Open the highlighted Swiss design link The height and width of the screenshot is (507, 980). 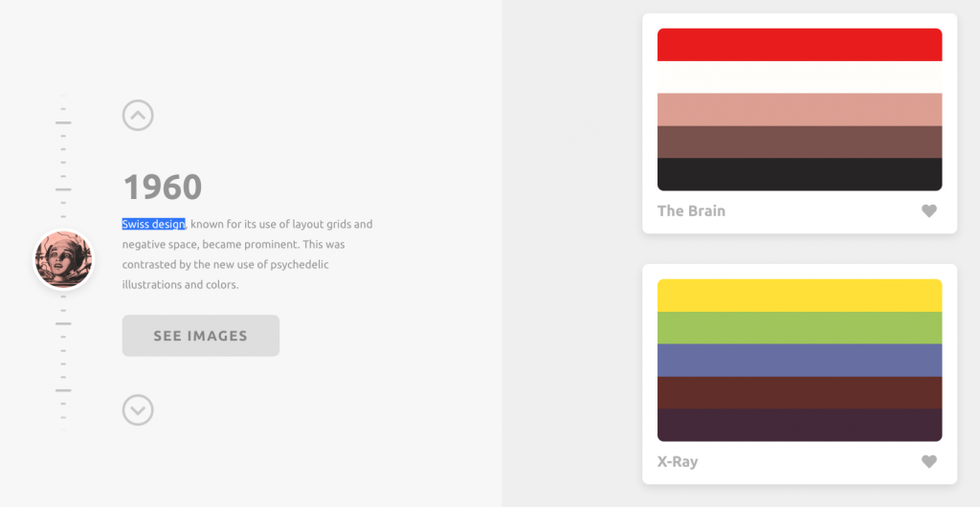click(154, 224)
